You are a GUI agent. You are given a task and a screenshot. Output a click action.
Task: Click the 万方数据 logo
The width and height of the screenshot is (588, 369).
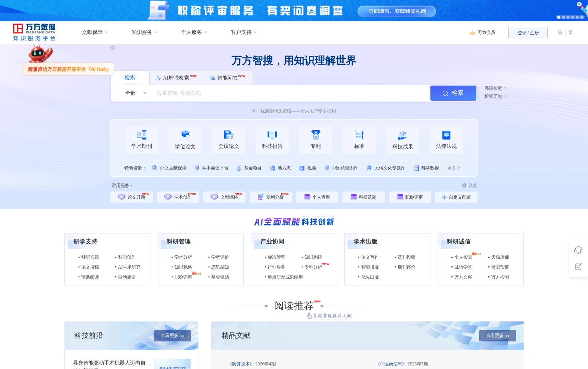34,32
